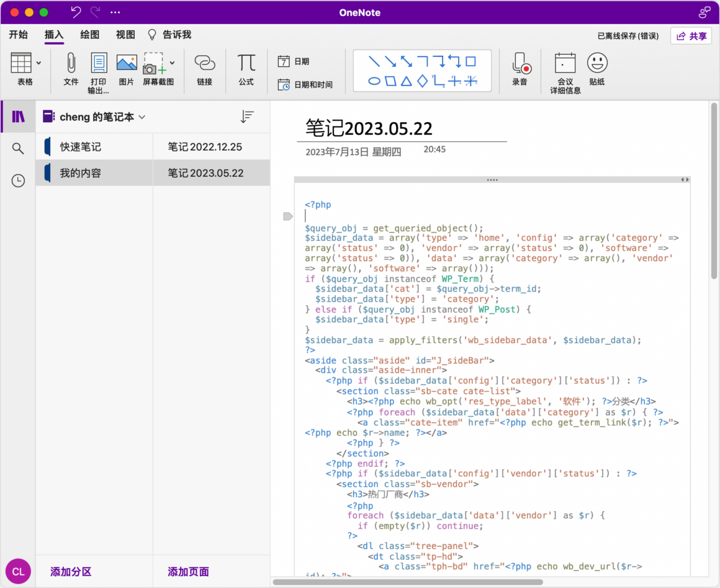Open page 笔记 2022.12.25
The image size is (720, 588).
(x=211, y=147)
